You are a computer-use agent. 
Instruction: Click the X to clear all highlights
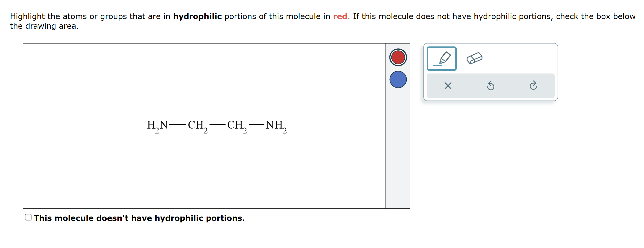(x=448, y=86)
